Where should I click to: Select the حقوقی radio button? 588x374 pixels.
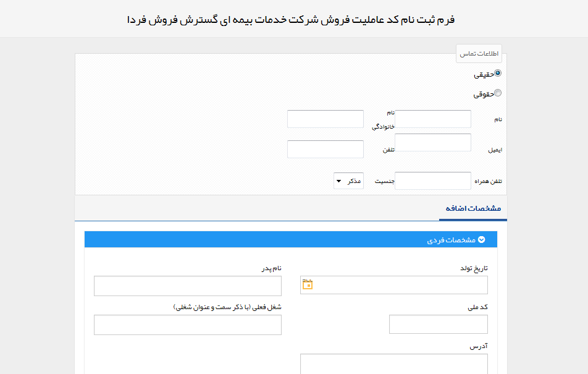click(498, 93)
